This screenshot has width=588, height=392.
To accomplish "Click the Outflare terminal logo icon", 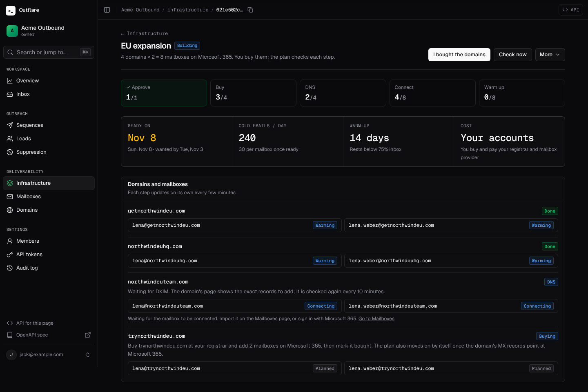I will tap(11, 10).
